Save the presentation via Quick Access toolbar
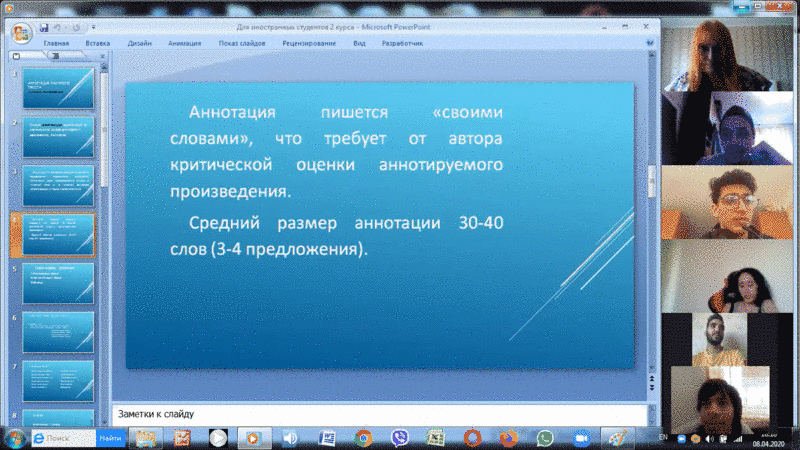 click(x=44, y=28)
